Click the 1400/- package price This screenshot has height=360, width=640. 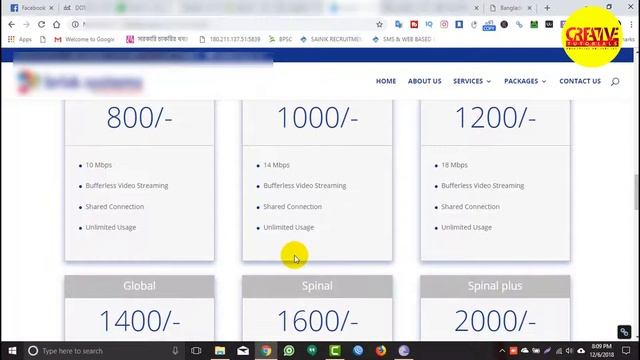(140, 321)
